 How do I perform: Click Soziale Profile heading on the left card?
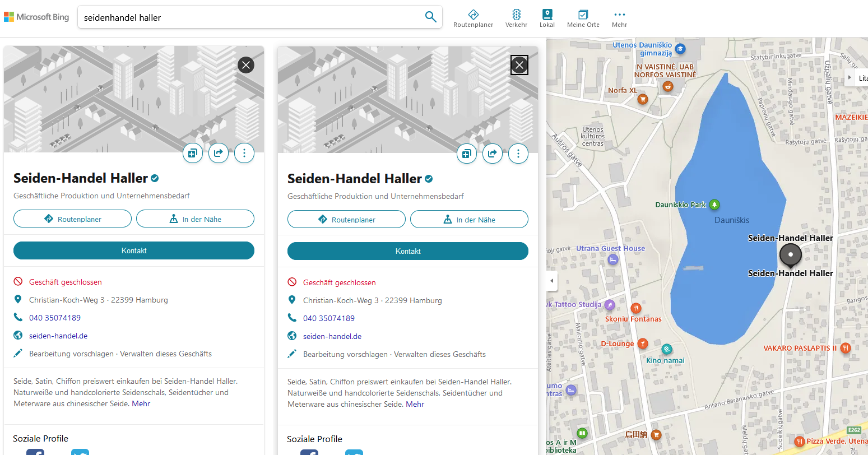click(41, 438)
